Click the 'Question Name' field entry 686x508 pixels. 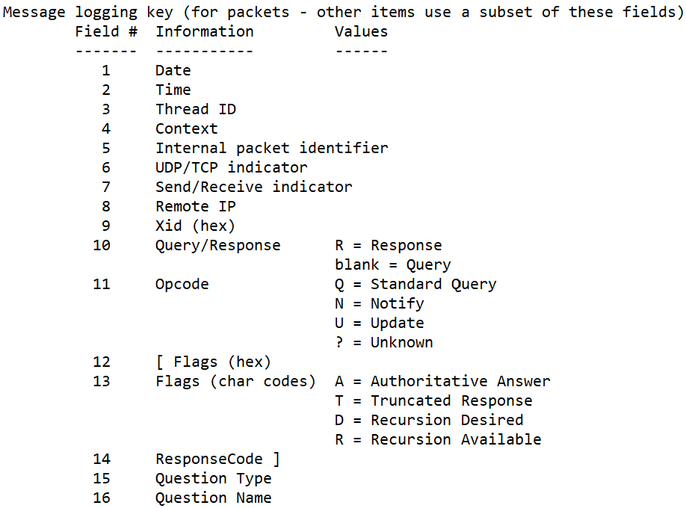[x=214, y=497]
